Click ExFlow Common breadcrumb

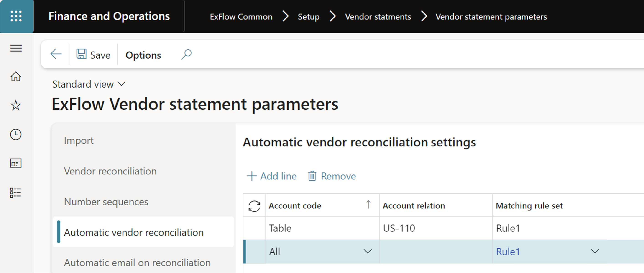click(x=241, y=16)
